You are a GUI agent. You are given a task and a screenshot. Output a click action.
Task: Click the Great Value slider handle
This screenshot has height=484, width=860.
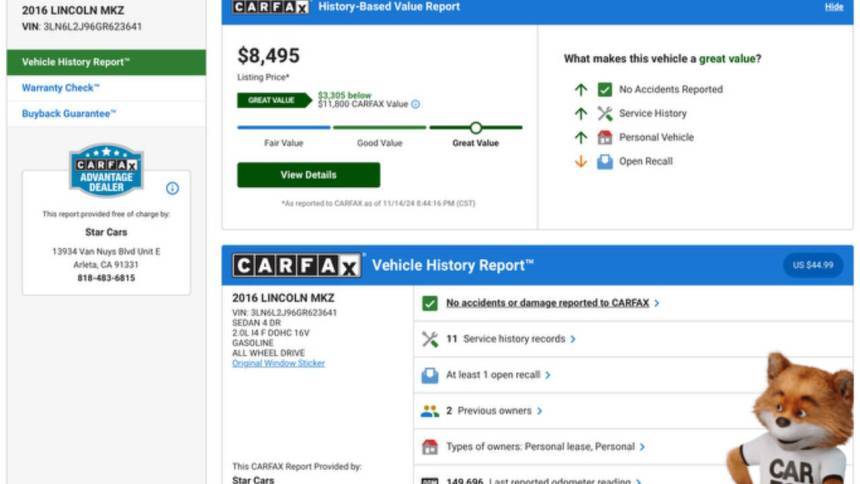(x=476, y=128)
